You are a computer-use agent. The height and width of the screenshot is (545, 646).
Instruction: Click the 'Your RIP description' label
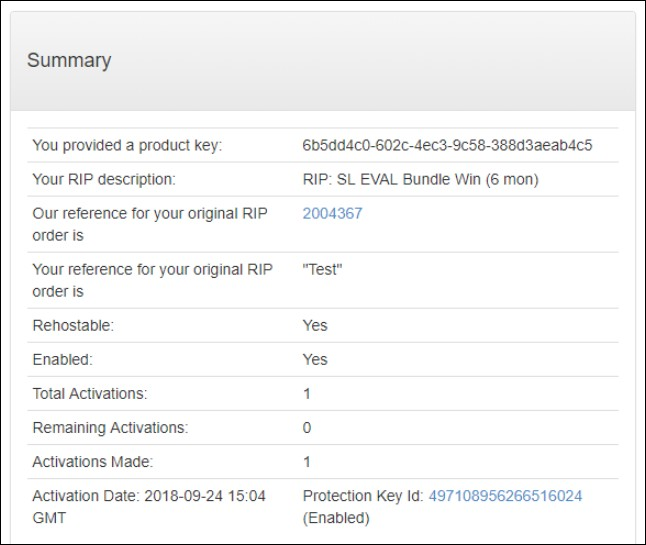click(x=104, y=180)
